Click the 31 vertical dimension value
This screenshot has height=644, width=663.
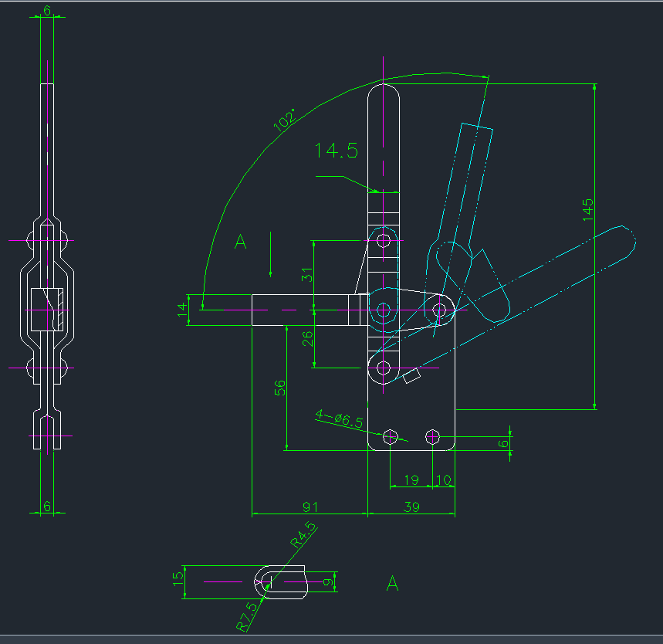point(306,275)
